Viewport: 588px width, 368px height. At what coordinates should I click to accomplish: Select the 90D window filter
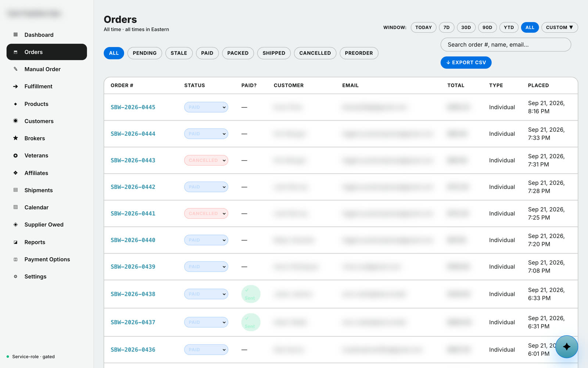tap(487, 27)
